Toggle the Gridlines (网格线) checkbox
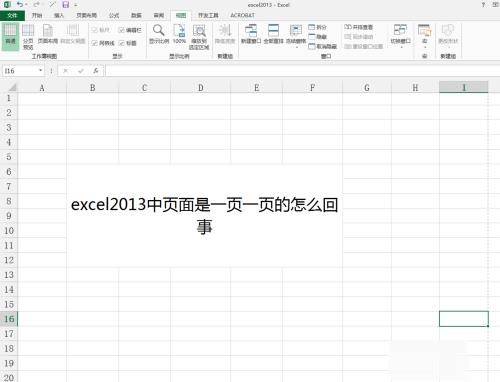Image resolution: width=500 pixels, height=382 pixels. point(103,43)
